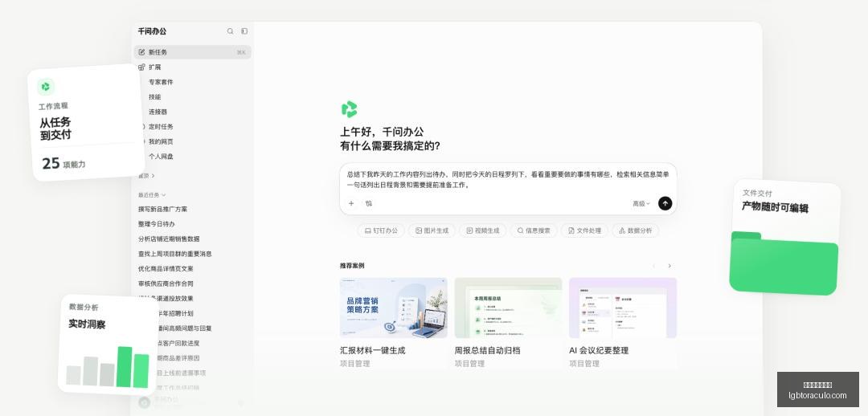Open task 整理今日待办
This screenshot has width=868, height=416.
pos(157,224)
